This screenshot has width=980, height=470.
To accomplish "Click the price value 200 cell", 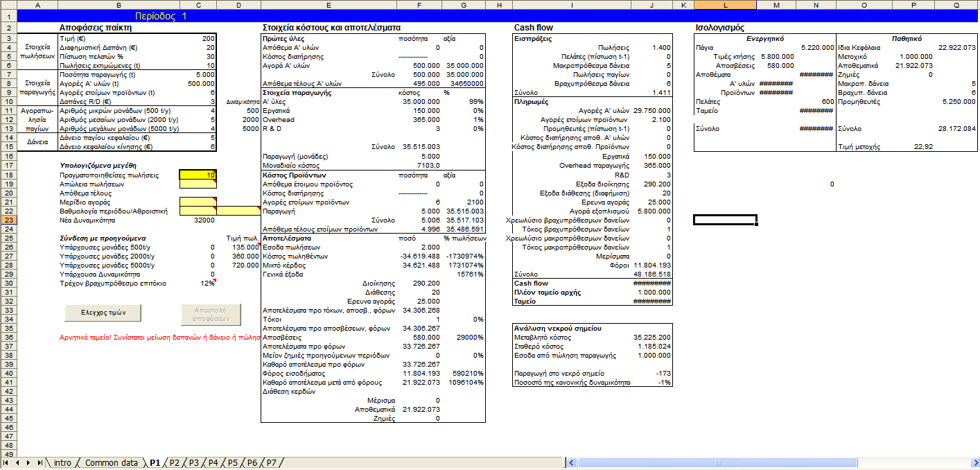I will (x=198, y=38).
